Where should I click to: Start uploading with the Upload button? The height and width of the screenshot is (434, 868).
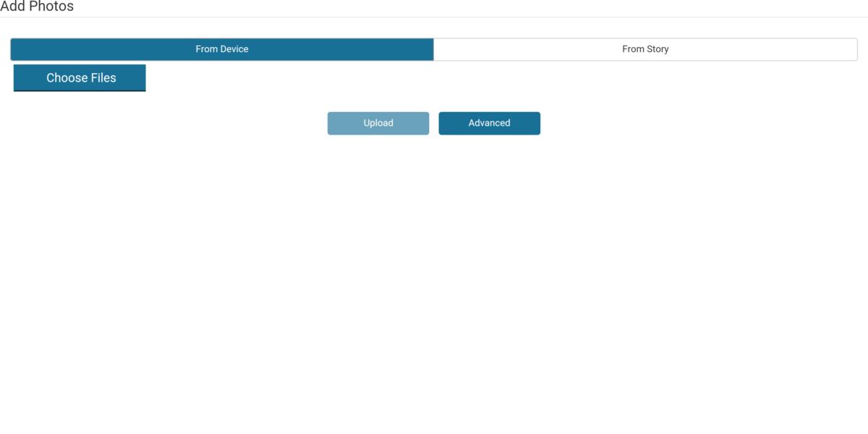tap(378, 123)
